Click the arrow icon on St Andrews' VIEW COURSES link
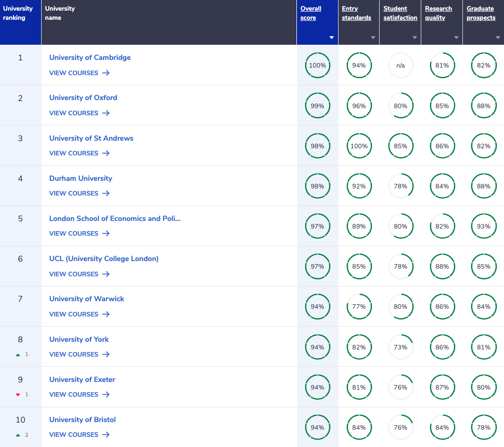The width and height of the screenshot is (504, 447). click(106, 153)
